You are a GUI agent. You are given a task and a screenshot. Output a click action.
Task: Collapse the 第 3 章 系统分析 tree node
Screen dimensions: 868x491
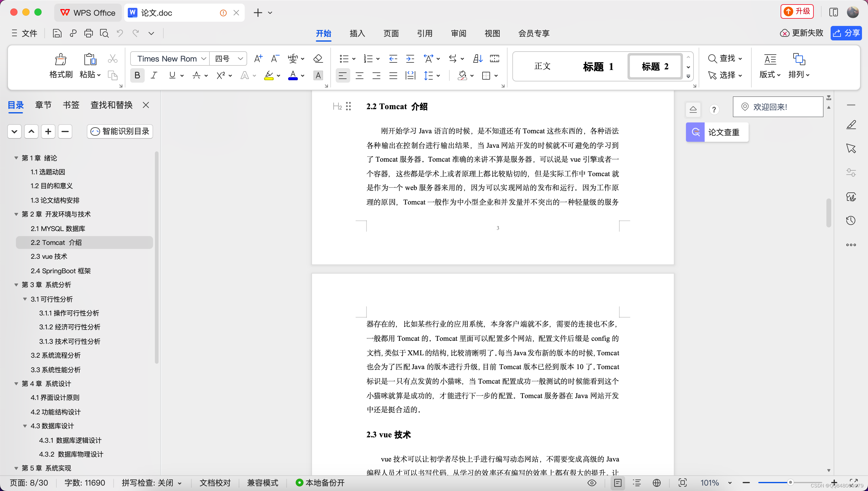[x=16, y=285]
